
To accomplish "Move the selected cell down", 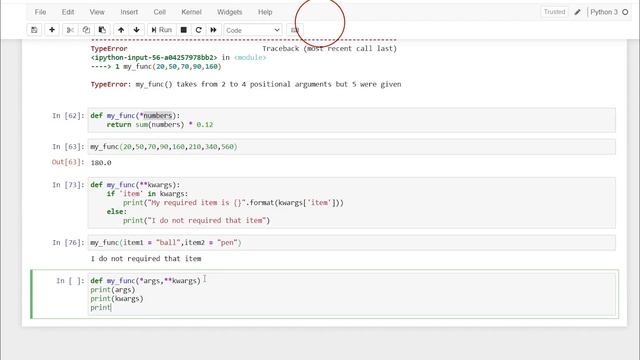I will point(136,30).
